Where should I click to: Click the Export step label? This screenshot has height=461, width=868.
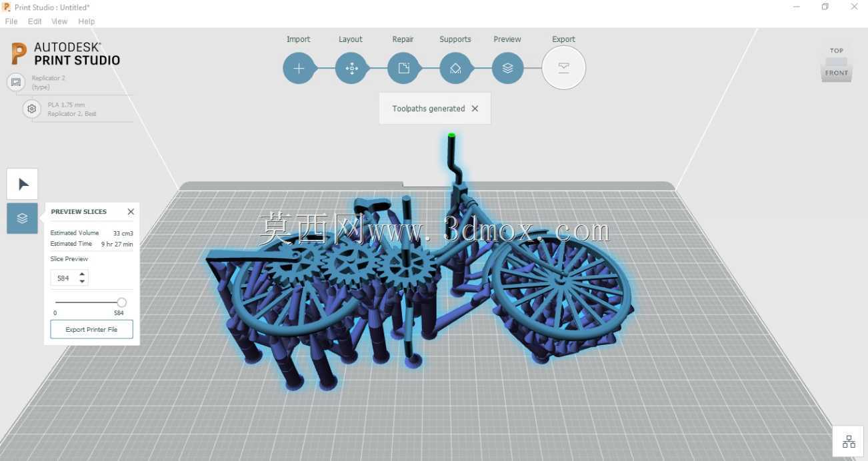(x=563, y=39)
